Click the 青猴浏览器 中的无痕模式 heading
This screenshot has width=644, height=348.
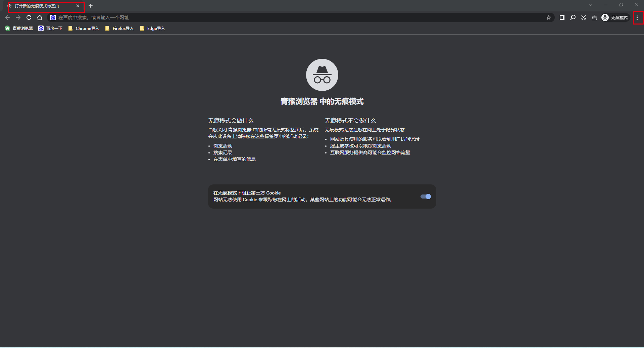click(322, 101)
